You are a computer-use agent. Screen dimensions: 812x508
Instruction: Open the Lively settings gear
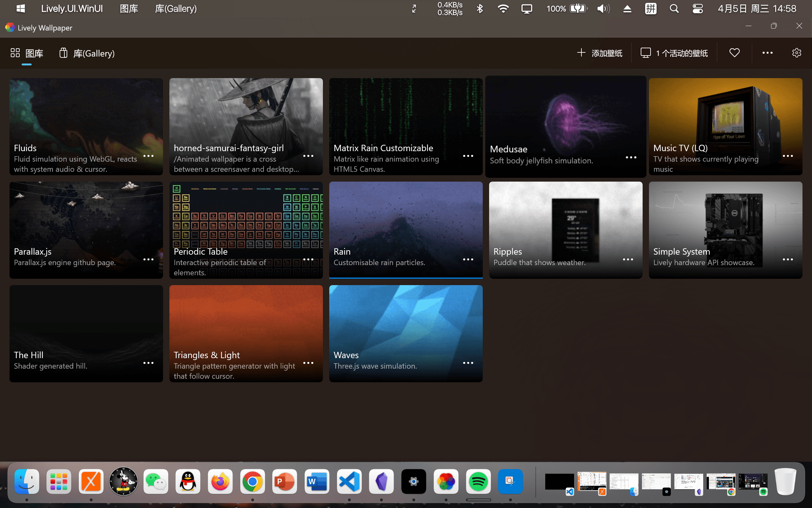click(796, 53)
